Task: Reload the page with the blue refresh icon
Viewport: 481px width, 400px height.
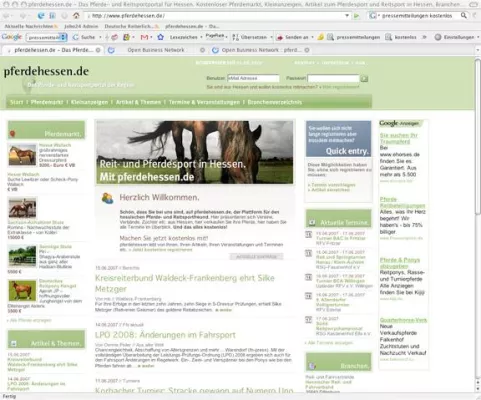Action: [41, 16]
